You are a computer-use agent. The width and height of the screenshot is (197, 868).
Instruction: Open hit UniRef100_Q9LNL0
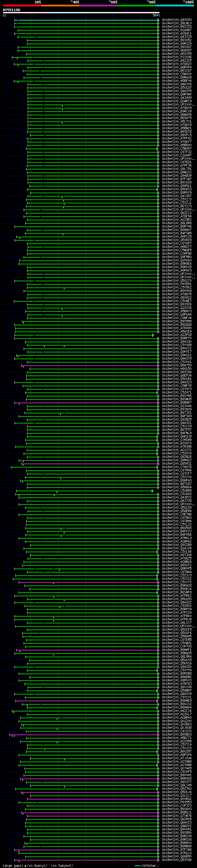point(177,23)
